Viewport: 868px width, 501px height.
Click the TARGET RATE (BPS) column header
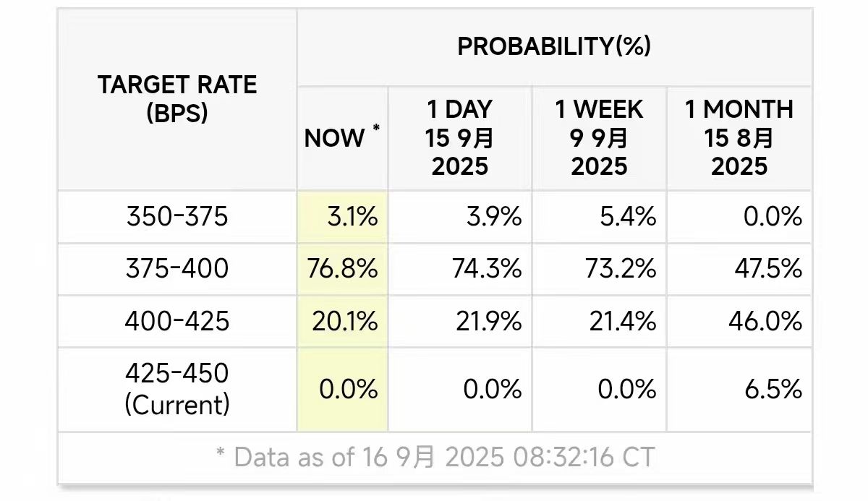pos(177,98)
